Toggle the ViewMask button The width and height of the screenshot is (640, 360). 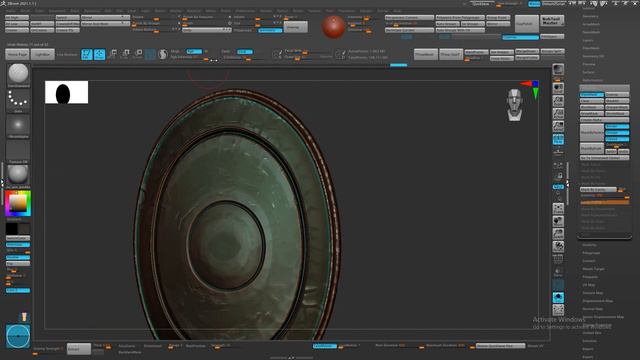tap(591, 95)
